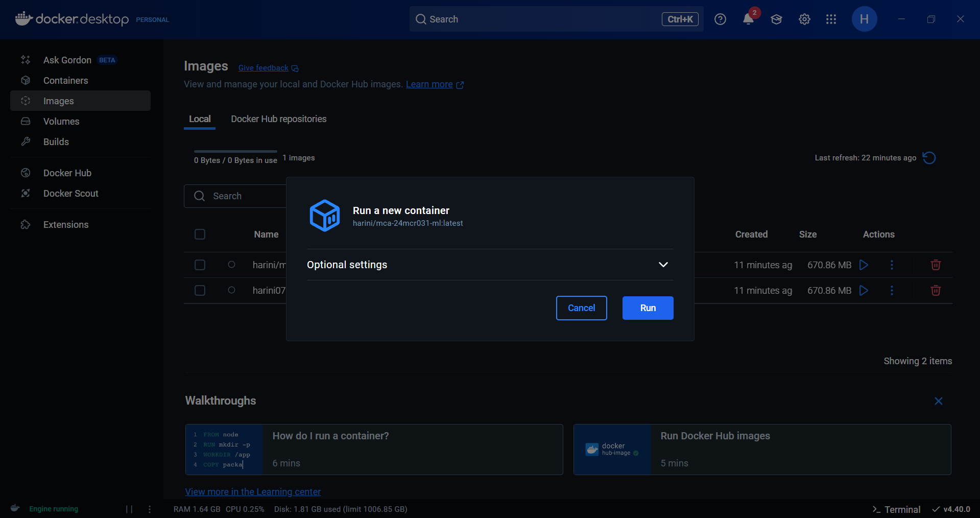Pause Docker engine icon in status bar

coord(129,509)
